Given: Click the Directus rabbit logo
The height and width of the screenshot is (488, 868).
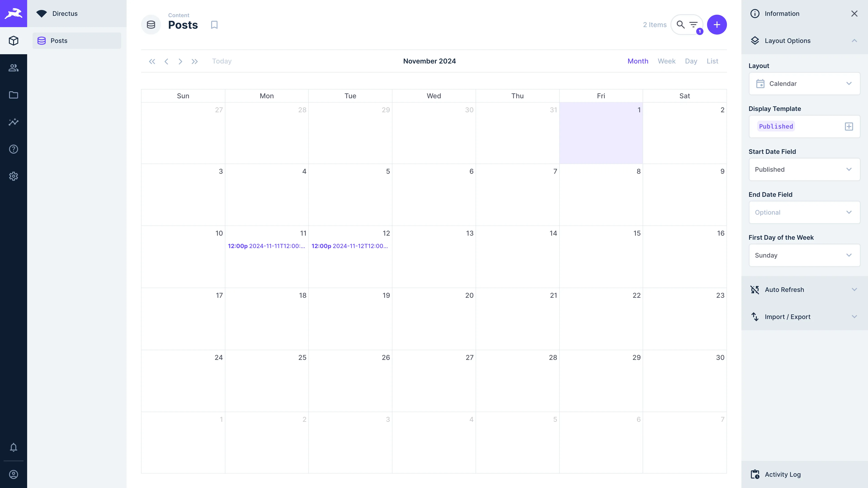Looking at the screenshot, I should 14,14.
